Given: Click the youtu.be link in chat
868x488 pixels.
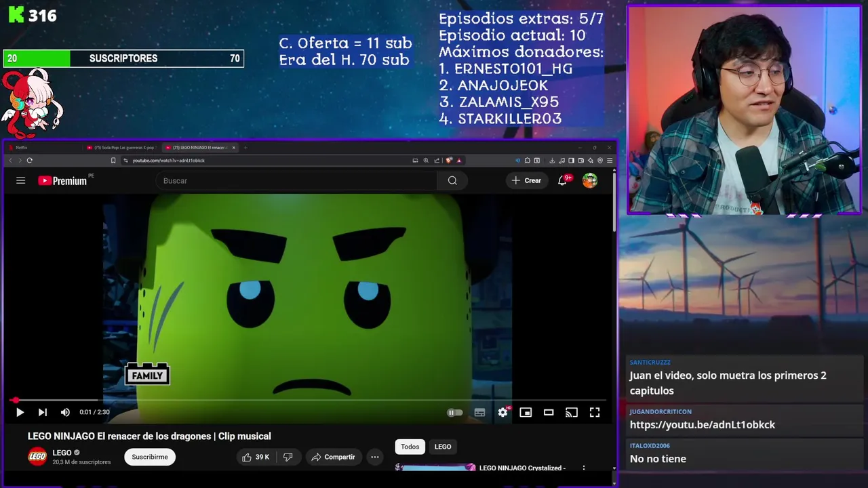Looking at the screenshot, I should (x=702, y=425).
